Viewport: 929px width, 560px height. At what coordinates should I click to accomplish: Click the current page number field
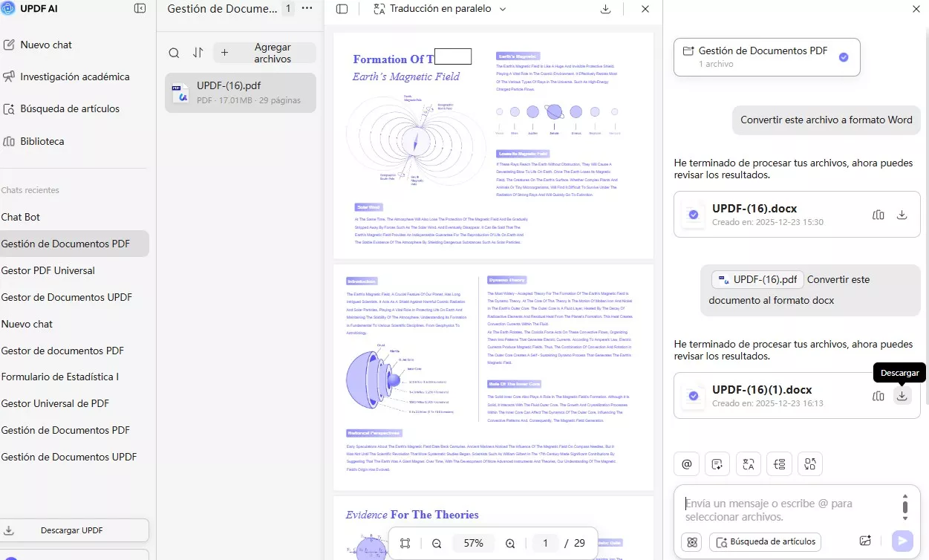pos(545,543)
